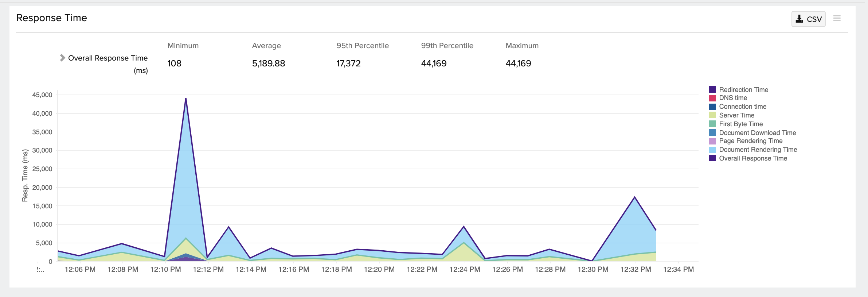This screenshot has width=868, height=297.
Task: Toggle Connection time legend series
Action: click(x=742, y=107)
